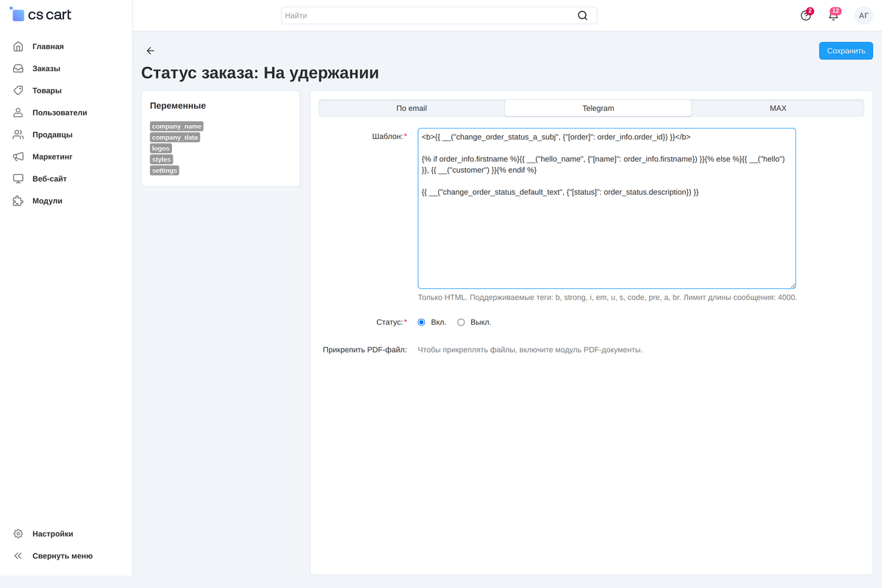Open the Заказы menu item
This screenshot has width=882, height=588.
coord(46,68)
